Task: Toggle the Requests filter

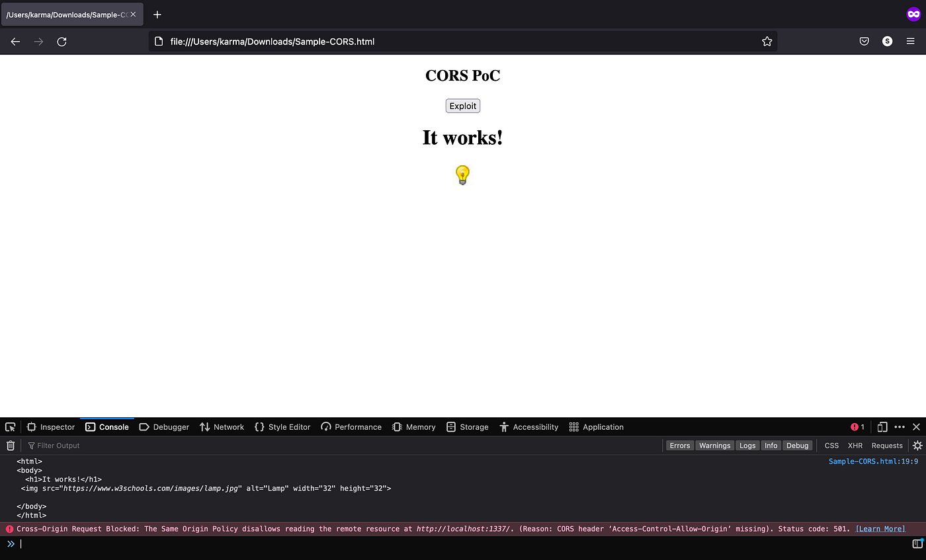Action: click(887, 446)
